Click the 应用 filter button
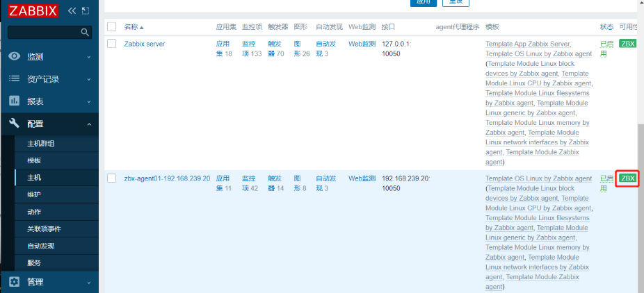 (424, 2)
